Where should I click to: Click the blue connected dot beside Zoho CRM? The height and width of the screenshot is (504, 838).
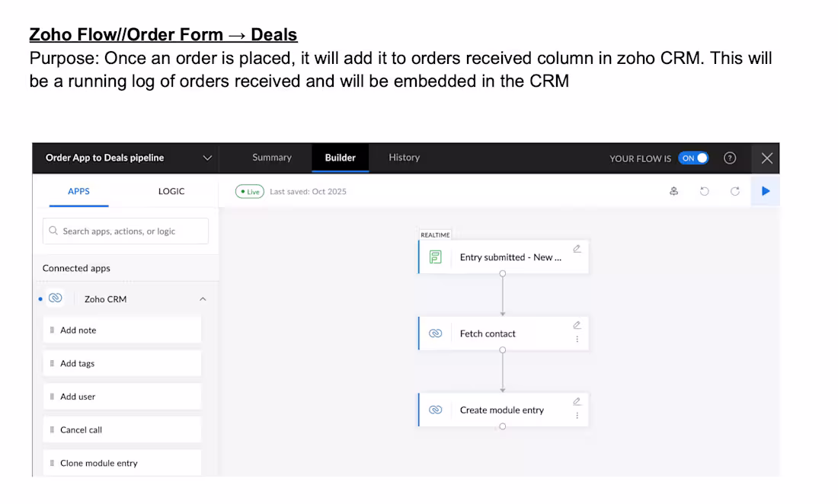pos(40,298)
